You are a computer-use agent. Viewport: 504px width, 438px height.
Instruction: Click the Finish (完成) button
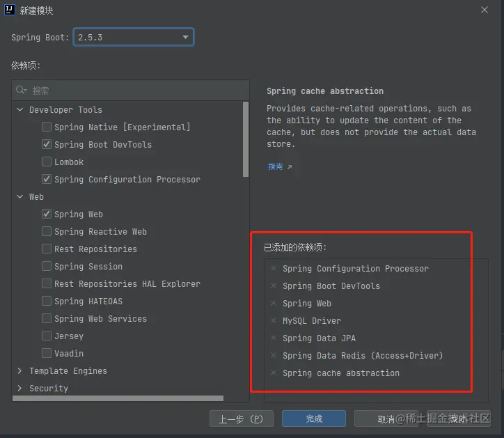(x=314, y=419)
